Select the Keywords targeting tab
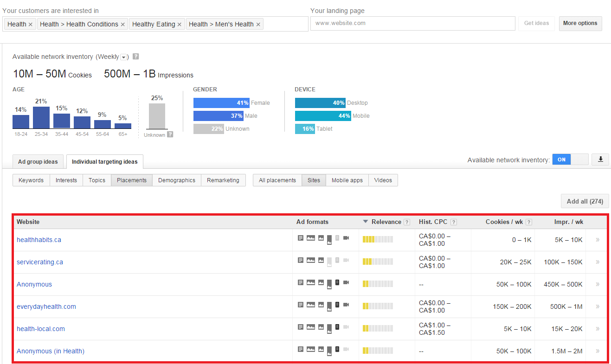Image resolution: width=611 pixels, height=364 pixels. pos(31,180)
